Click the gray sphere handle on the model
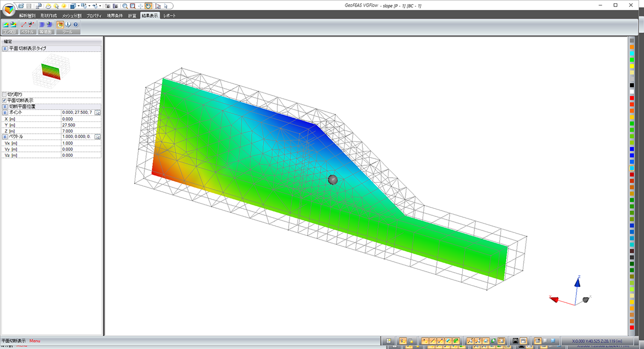 pyautogui.click(x=333, y=180)
